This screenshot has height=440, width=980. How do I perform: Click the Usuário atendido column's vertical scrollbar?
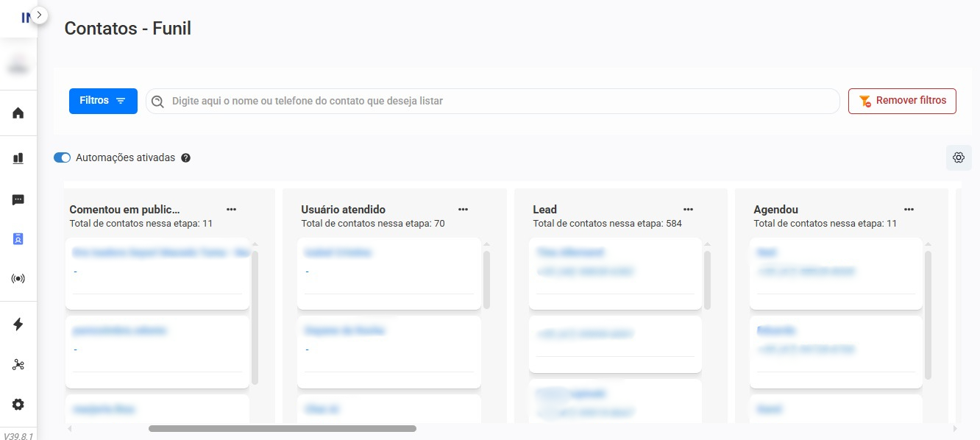(x=486, y=280)
